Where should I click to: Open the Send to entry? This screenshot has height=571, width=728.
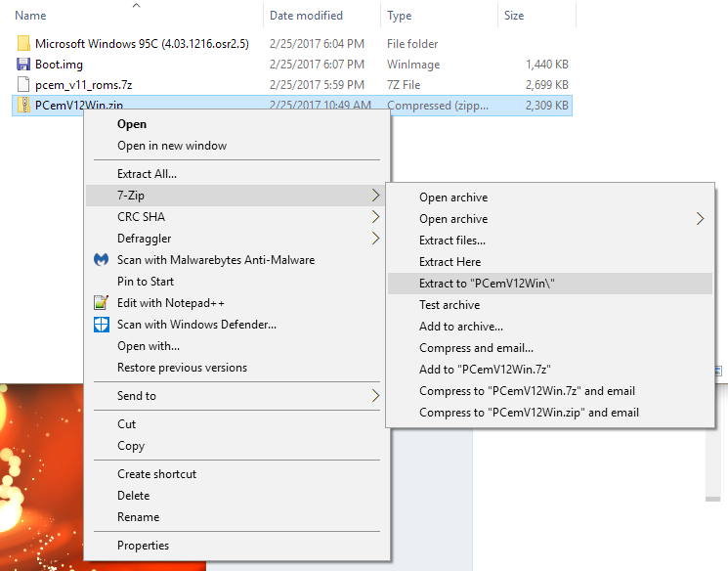tap(236, 396)
